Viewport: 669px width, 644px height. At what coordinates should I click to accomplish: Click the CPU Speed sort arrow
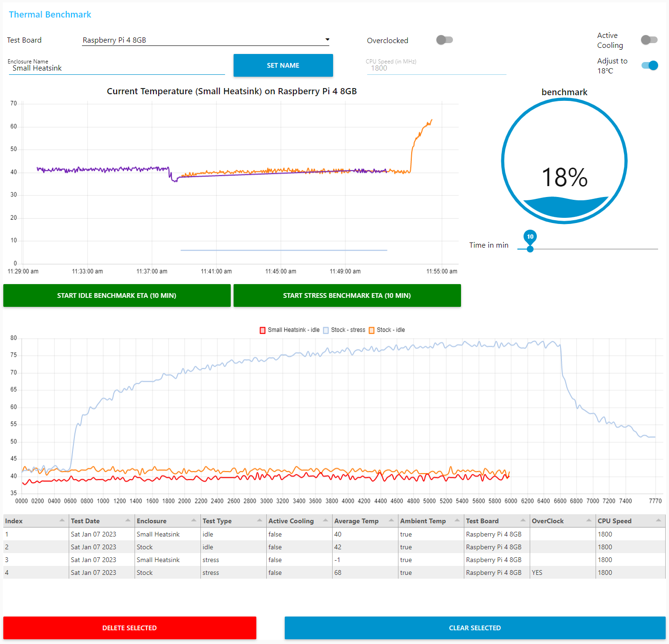(x=659, y=520)
